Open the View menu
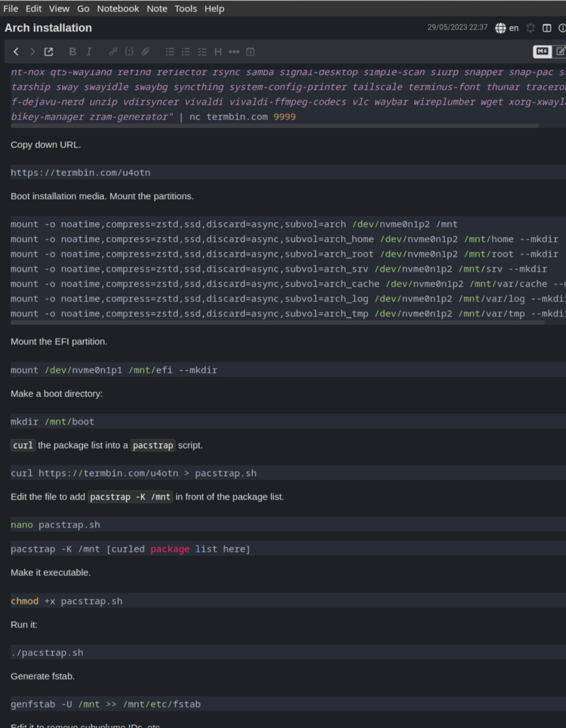566x728 pixels. point(59,9)
